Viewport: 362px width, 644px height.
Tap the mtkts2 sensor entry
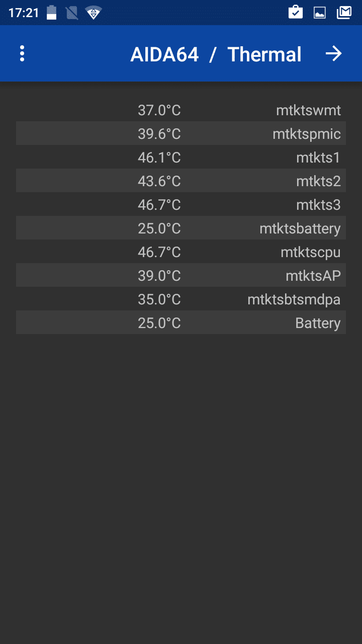181,181
